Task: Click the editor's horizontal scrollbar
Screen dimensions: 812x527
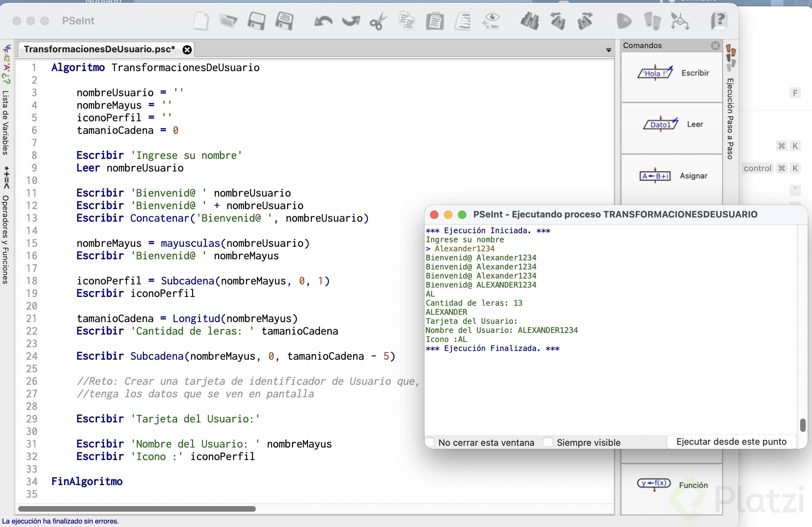Action: [x=137, y=509]
